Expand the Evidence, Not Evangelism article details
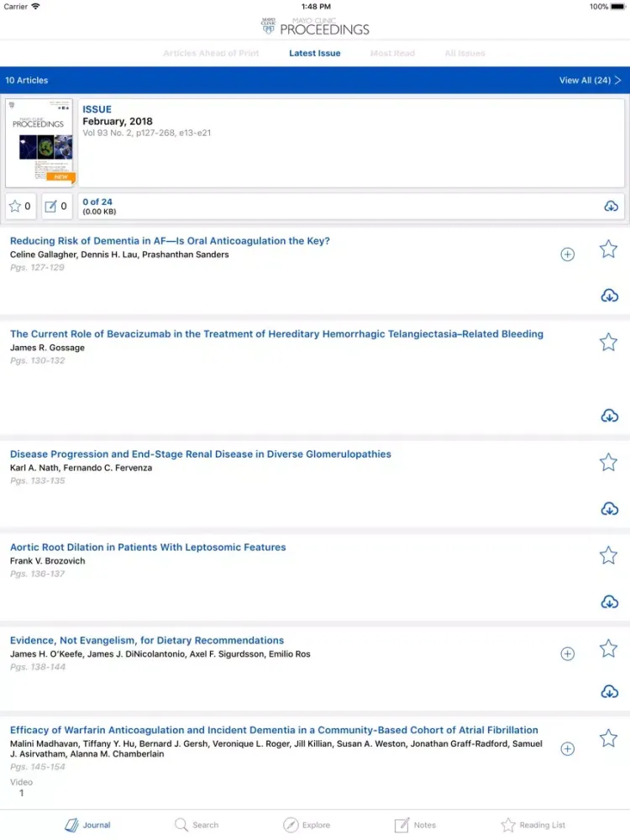The height and width of the screenshot is (840, 630). click(x=567, y=654)
